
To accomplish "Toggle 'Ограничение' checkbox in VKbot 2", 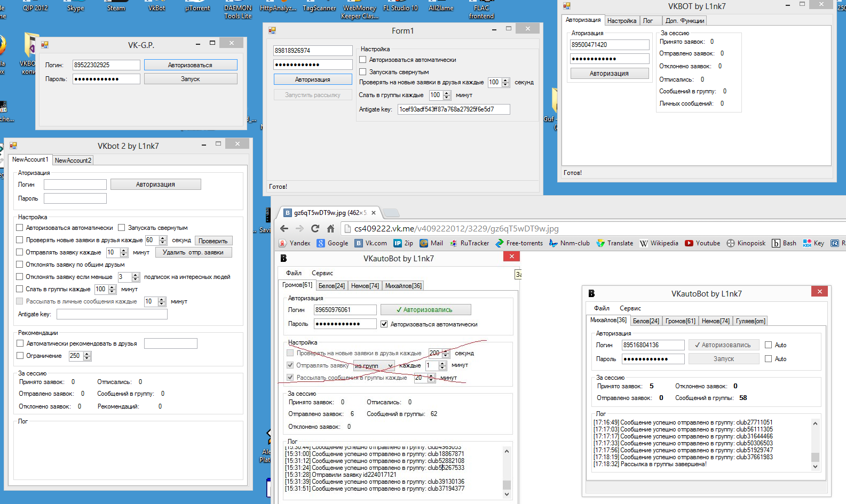I will pyautogui.click(x=20, y=356).
